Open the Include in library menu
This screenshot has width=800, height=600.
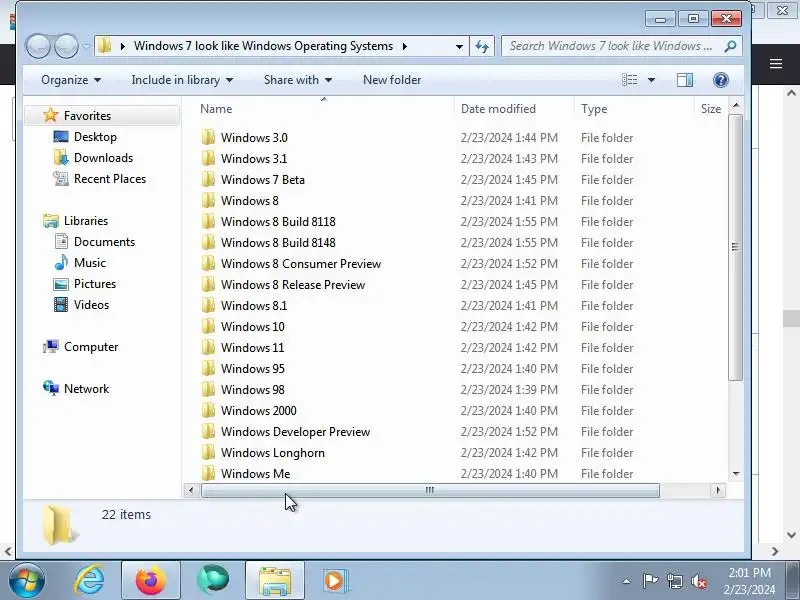tap(182, 80)
